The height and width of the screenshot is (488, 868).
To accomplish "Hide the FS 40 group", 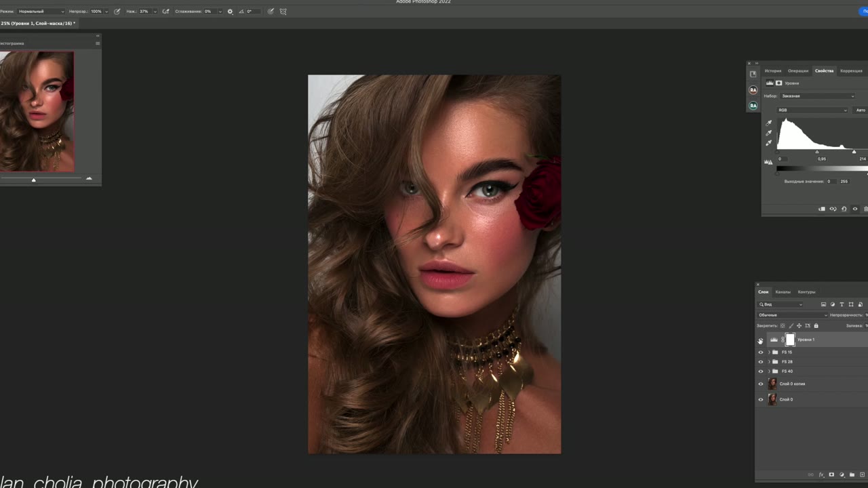I will [x=760, y=371].
